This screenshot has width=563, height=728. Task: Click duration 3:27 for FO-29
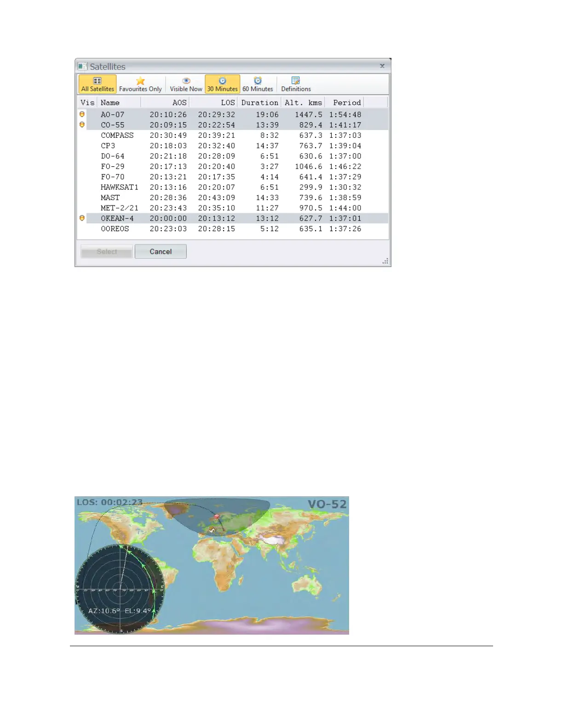270,166
